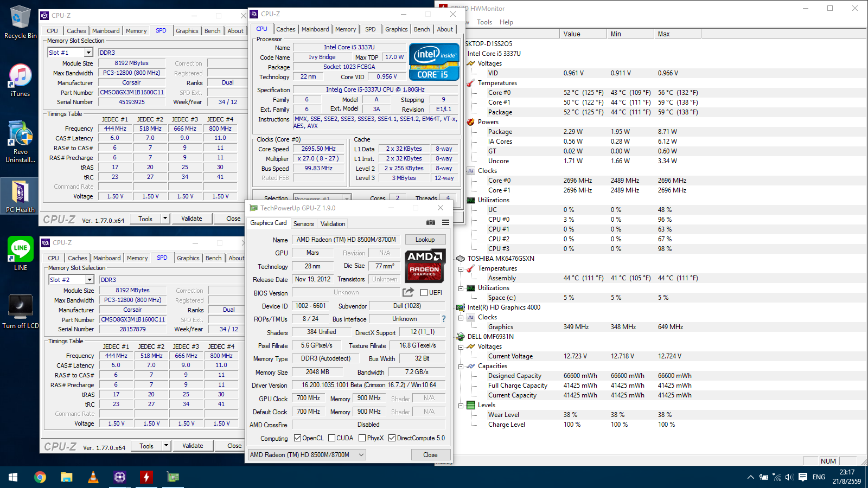Enable the UEFI checkbox
Viewport: 868px width, 488px height.
point(424,293)
